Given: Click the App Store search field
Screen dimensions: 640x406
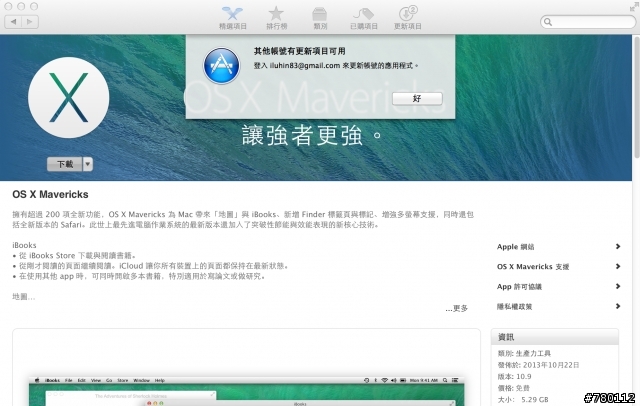Looking at the screenshot, I should click(588, 22).
